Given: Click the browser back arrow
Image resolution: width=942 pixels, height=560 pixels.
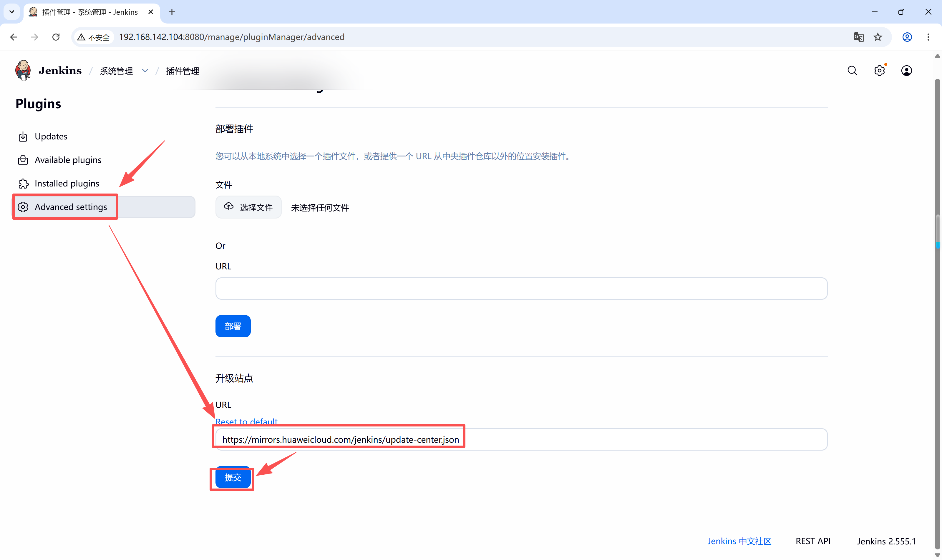Looking at the screenshot, I should point(14,37).
